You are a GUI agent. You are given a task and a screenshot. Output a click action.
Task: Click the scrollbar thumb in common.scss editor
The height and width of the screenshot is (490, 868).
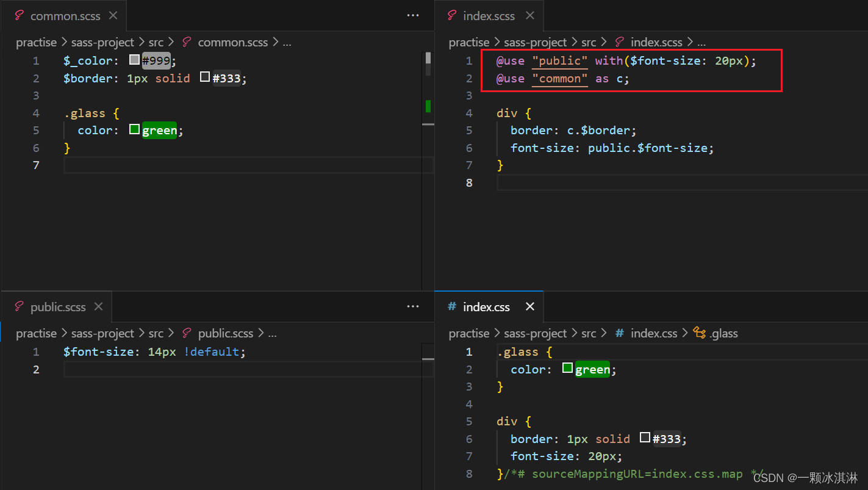pyautogui.click(x=428, y=58)
